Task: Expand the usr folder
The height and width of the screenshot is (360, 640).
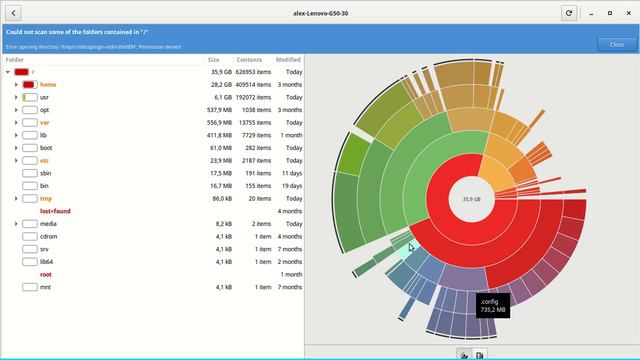Action: (16, 97)
